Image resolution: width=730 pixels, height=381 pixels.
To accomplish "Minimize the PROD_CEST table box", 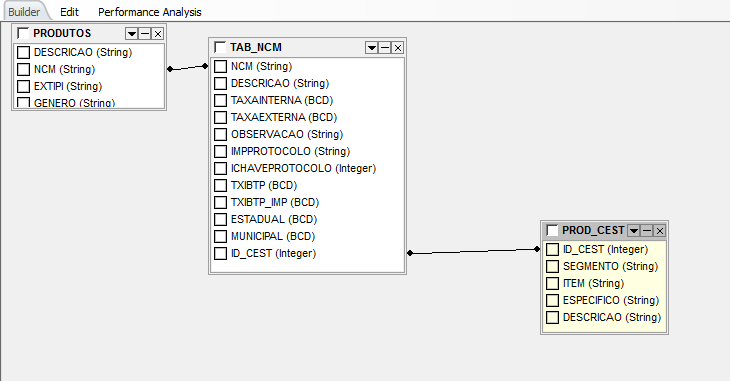I will 647,231.
